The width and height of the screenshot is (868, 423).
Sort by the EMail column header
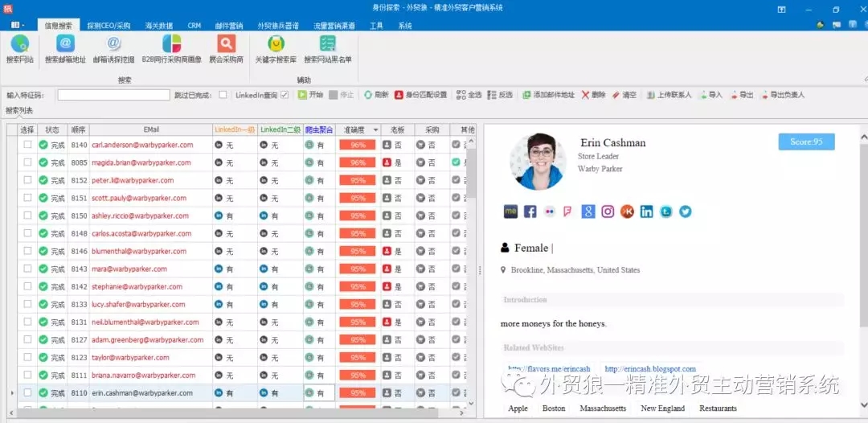click(x=151, y=130)
